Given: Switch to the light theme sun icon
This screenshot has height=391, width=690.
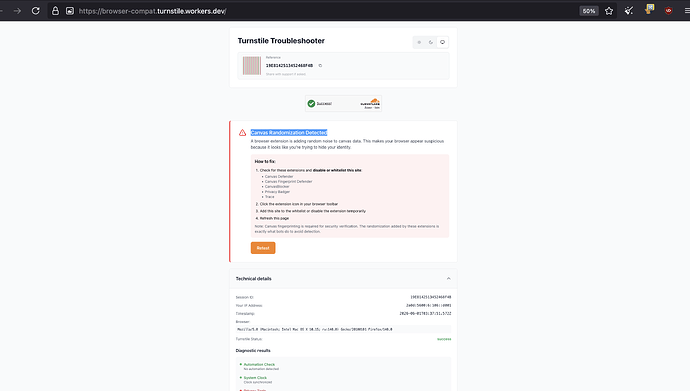Looking at the screenshot, I should coord(419,42).
